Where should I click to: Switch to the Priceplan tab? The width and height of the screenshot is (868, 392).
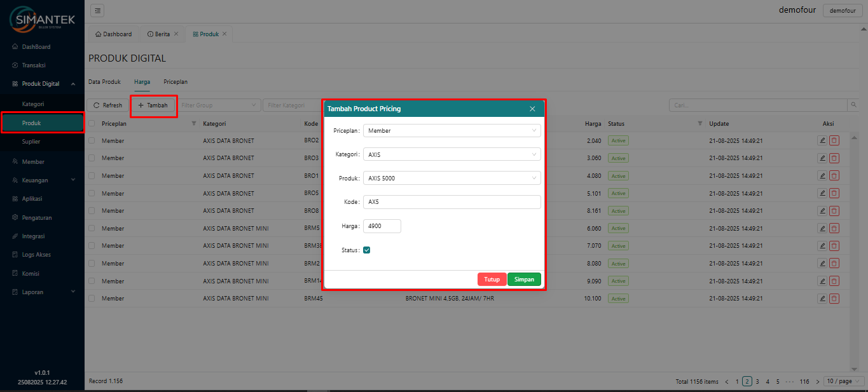pyautogui.click(x=175, y=81)
